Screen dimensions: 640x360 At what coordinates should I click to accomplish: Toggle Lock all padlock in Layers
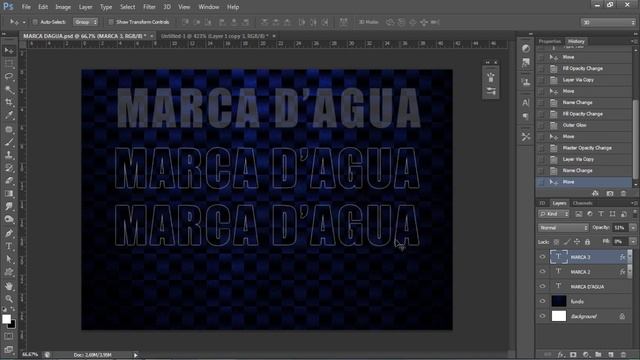click(587, 242)
